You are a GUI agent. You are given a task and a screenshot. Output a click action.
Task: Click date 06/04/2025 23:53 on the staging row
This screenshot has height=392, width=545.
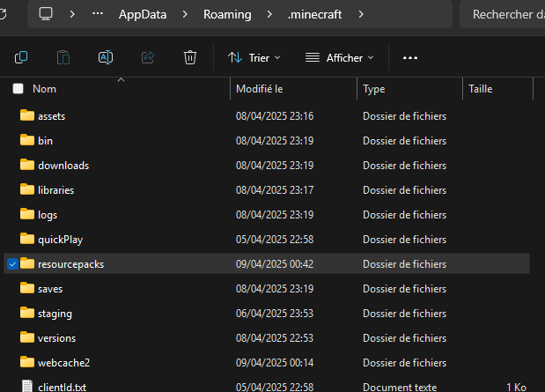coord(275,314)
